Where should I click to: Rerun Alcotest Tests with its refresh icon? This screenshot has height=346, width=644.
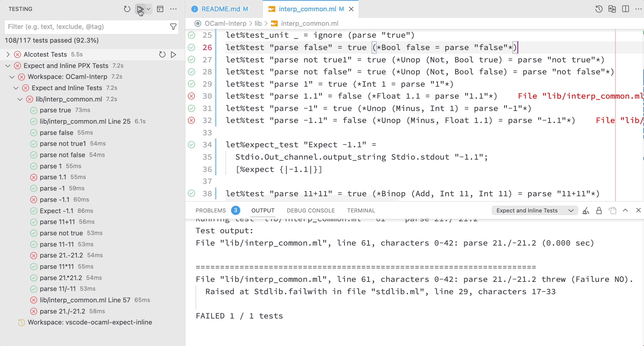click(162, 55)
